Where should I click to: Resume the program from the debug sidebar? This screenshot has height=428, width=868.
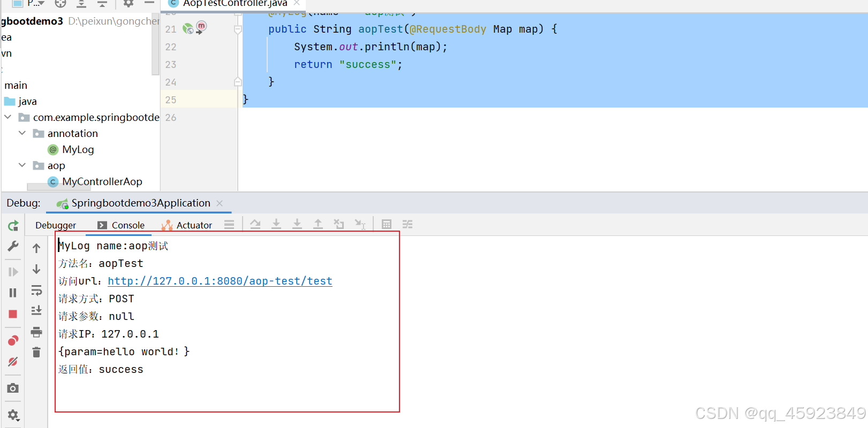[x=13, y=272]
